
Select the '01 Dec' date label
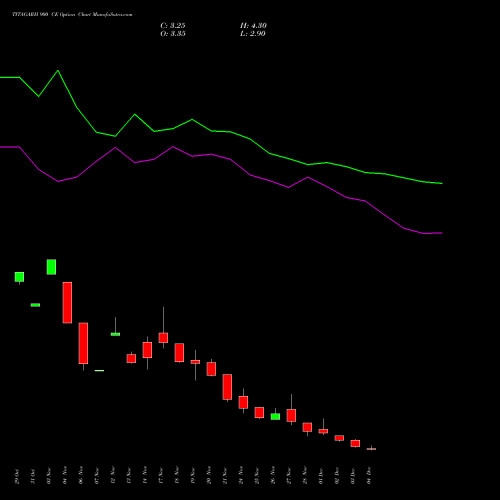click(321, 476)
